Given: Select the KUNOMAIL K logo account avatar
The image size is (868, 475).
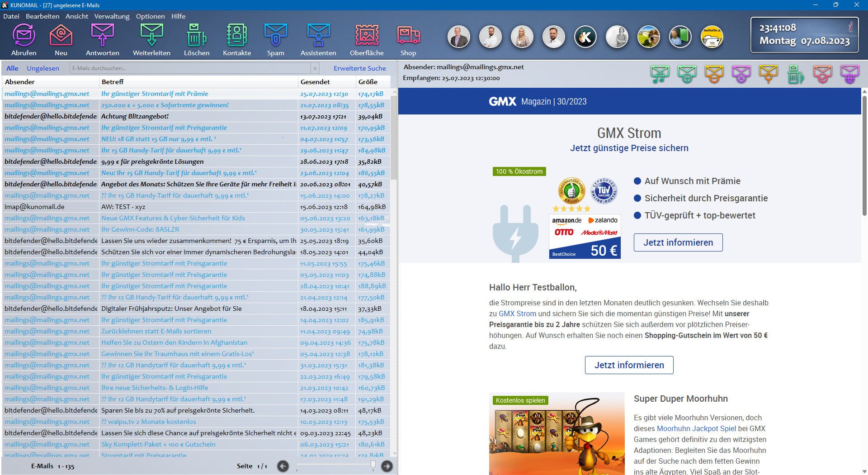Looking at the screenshot, I should [585, 37].
